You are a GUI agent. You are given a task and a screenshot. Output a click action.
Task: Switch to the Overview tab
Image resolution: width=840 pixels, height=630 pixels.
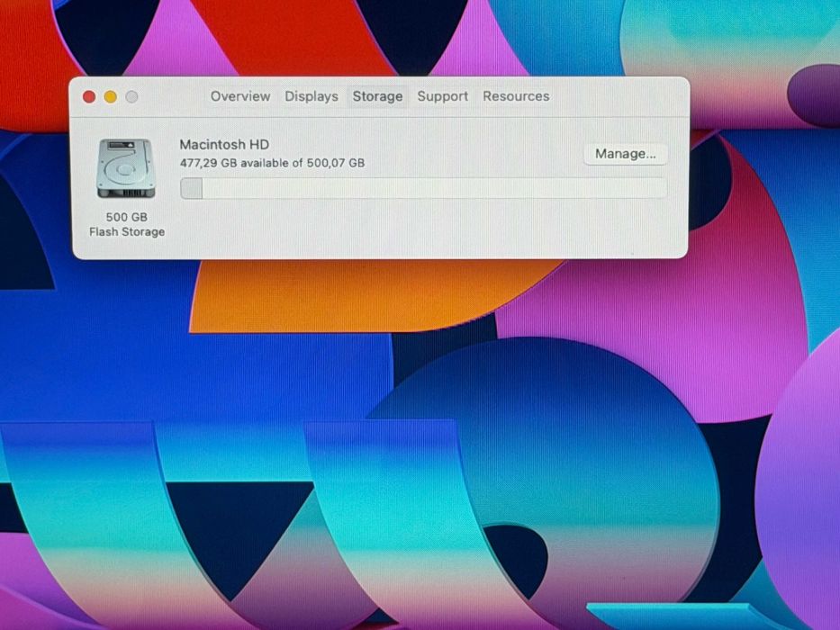(240, 96)
